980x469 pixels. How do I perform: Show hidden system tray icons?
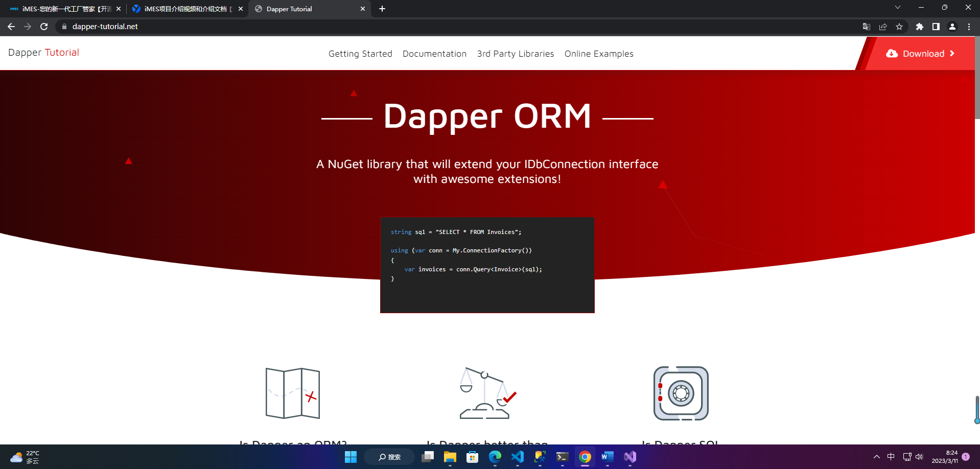coord(877,457)
